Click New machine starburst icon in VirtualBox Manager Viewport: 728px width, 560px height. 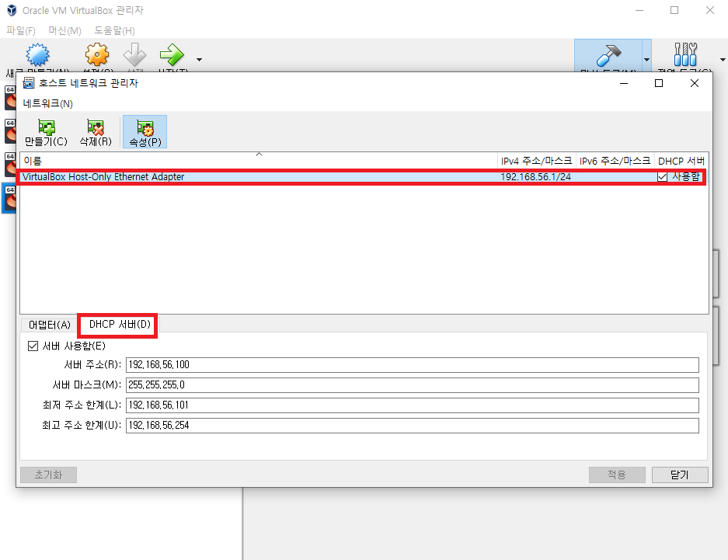(x=37, y=55)
